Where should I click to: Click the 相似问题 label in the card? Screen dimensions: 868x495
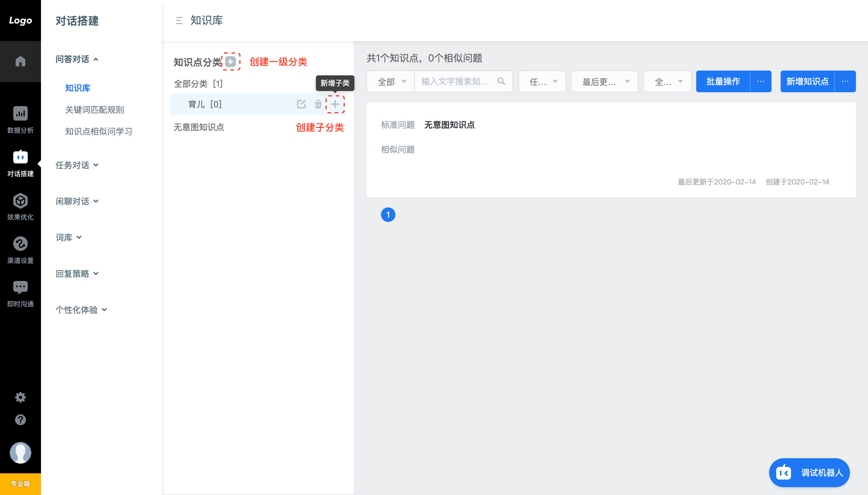(398, 150)
